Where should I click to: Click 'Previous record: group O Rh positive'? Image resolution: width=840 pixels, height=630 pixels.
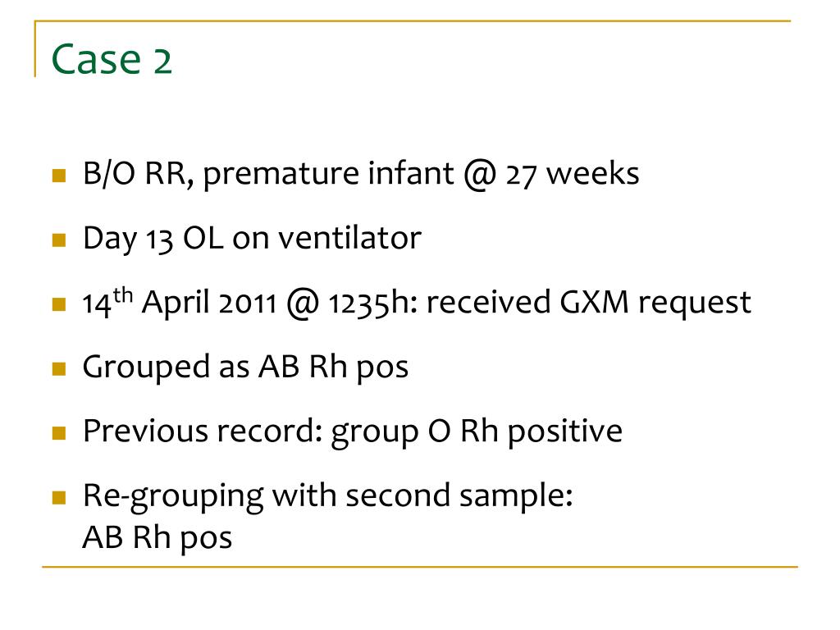(x=353, y=431)
